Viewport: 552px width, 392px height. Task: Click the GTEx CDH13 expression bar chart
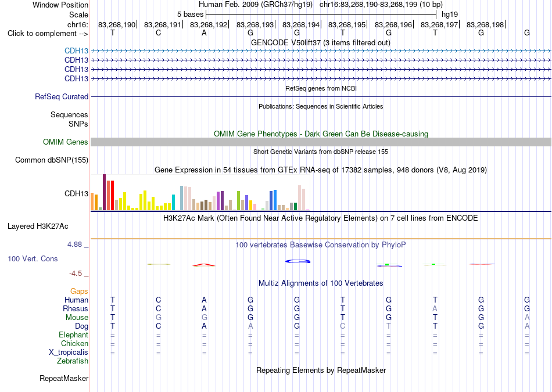point(200,193)
